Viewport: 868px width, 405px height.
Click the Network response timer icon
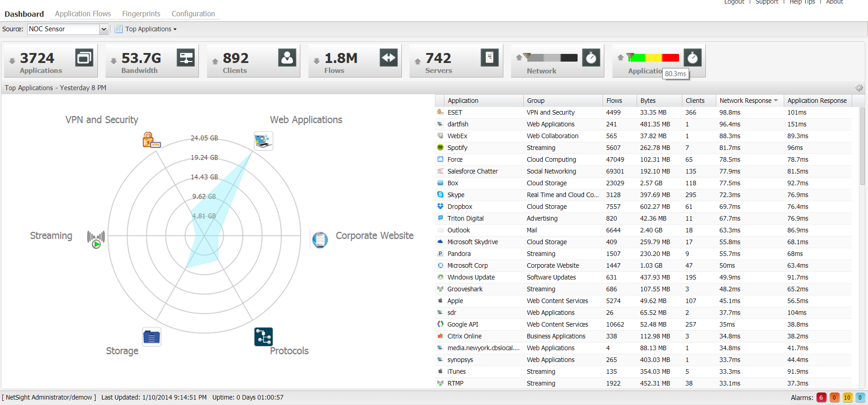click(x=591, y=58)
